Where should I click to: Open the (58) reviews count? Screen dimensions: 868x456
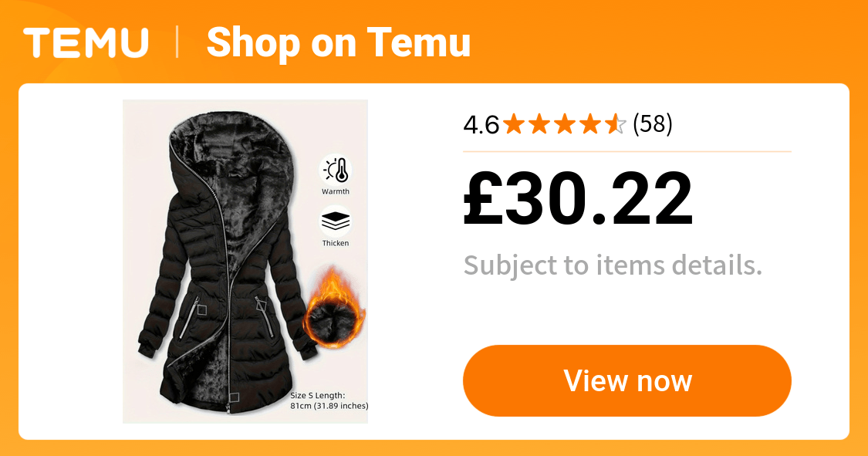click(x=653, y=124)
